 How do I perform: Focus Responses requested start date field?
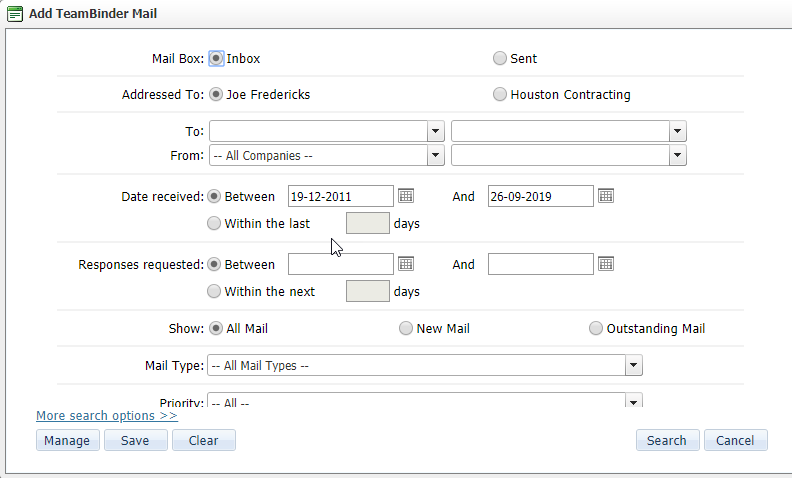point(340,264)
